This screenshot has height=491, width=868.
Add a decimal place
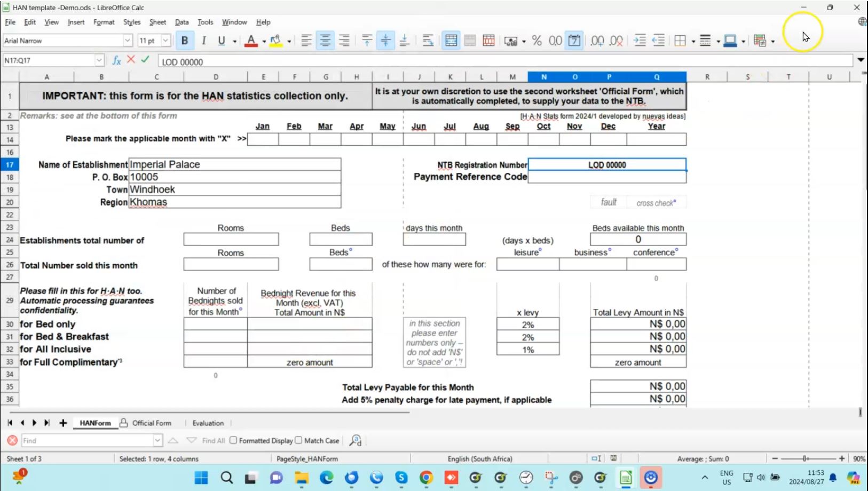pyautogui.click(x=597, y=40)
